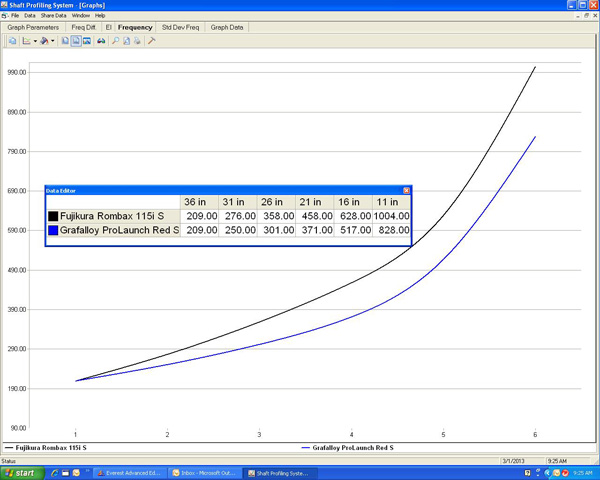Click the first page layout icon

pos(65,41)
